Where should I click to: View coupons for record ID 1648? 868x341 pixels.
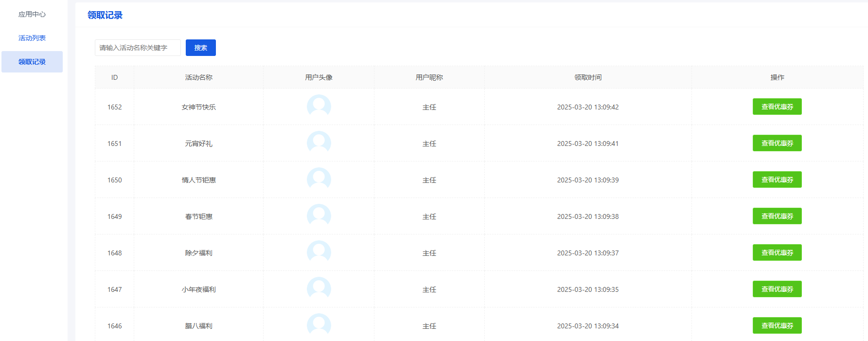[777, 252]
